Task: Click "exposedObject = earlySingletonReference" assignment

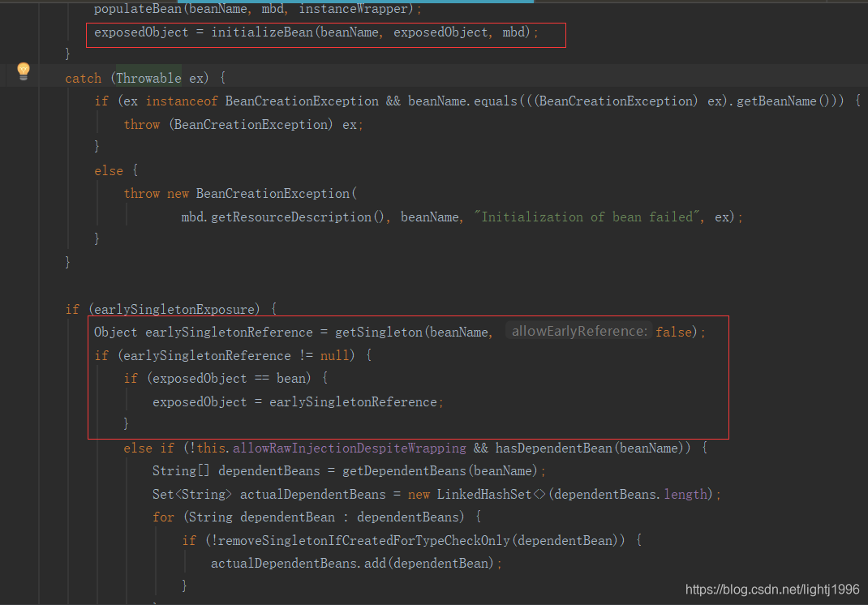Action: 298,402
